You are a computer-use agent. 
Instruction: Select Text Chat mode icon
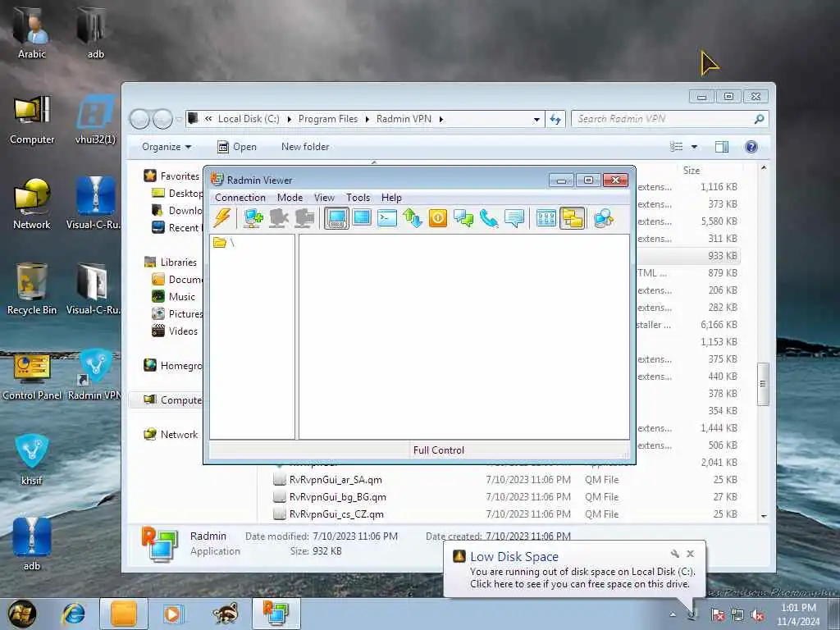(463, 218)
